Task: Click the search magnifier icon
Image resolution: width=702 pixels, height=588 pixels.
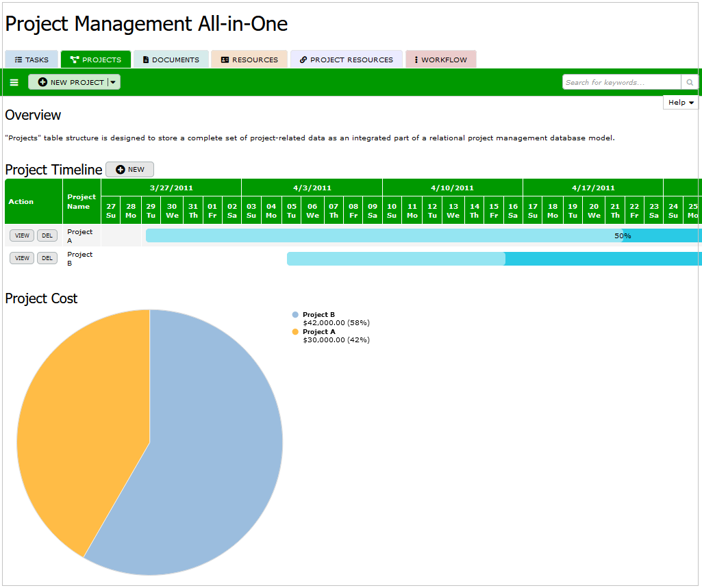Action: click(690, 82)
